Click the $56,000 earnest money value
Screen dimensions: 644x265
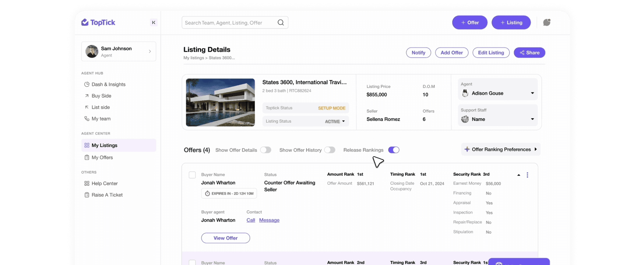point(493,183)
